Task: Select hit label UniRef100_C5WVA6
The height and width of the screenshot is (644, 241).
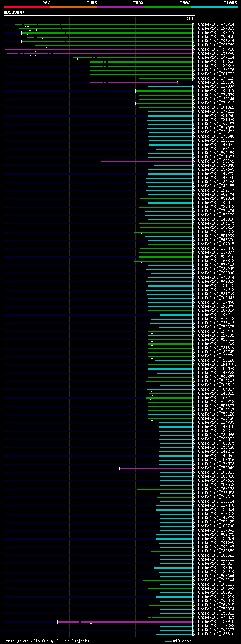Action: coord(216,54)
